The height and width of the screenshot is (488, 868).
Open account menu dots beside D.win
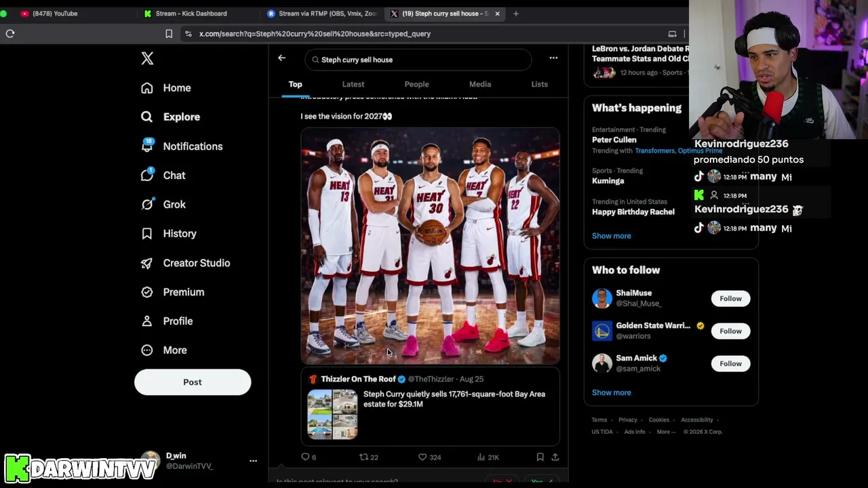(253, 461)
